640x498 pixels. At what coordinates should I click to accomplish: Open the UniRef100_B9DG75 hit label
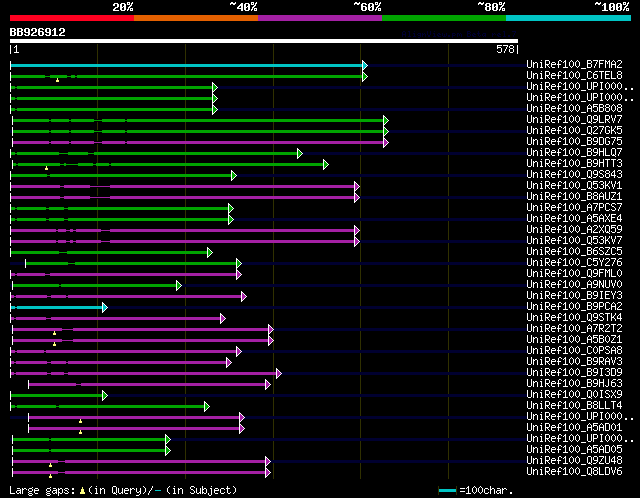pyautogui.click(x=574, y=142)
